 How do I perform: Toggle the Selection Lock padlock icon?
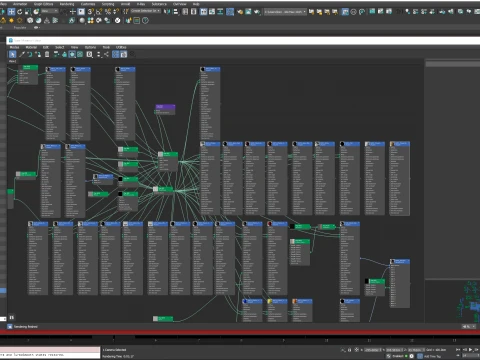(x=349, y=350)
